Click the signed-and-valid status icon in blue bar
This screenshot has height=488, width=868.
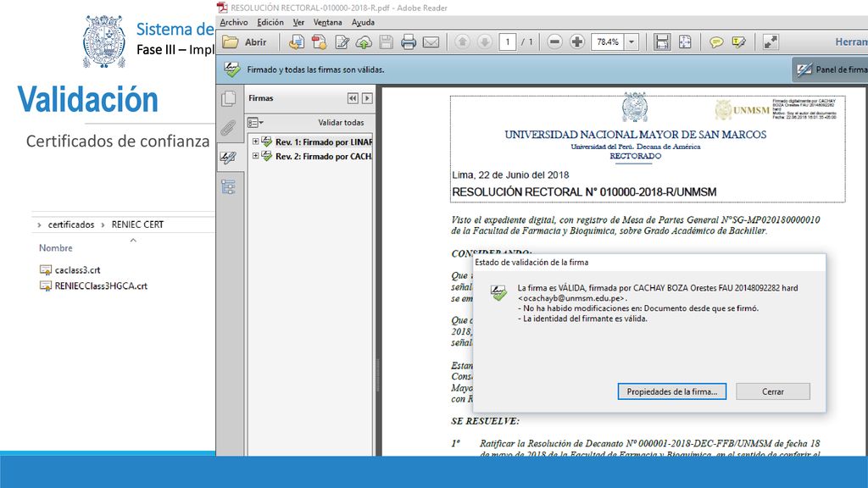232,69
